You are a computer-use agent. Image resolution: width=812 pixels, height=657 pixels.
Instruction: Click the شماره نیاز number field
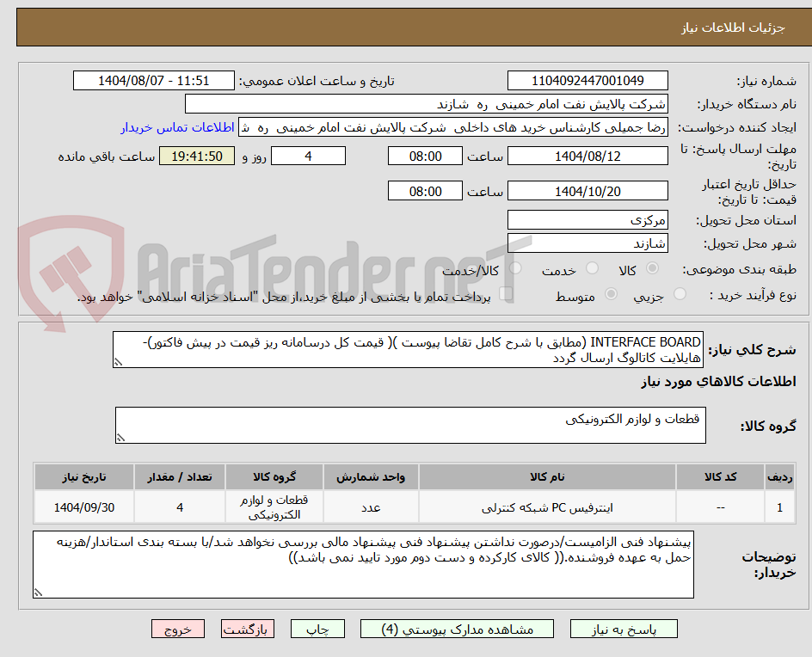point(587,80)
